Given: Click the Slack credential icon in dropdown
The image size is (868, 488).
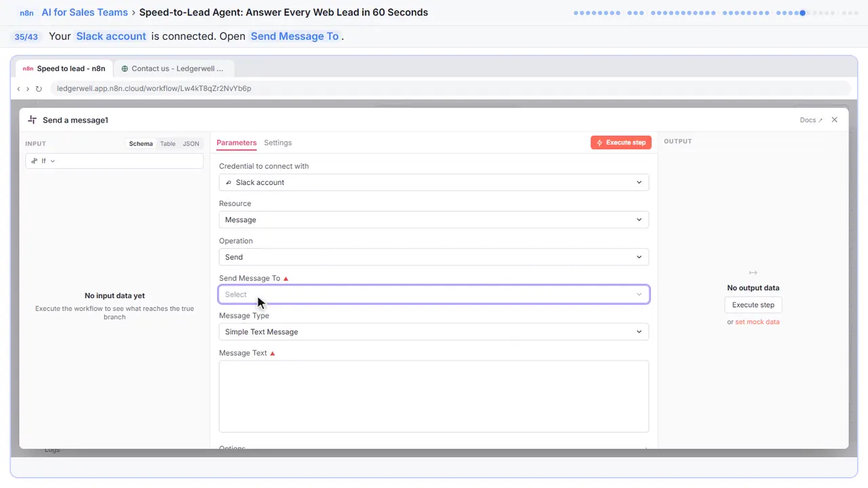Looking at the screenshot, I should pos(229,182).
